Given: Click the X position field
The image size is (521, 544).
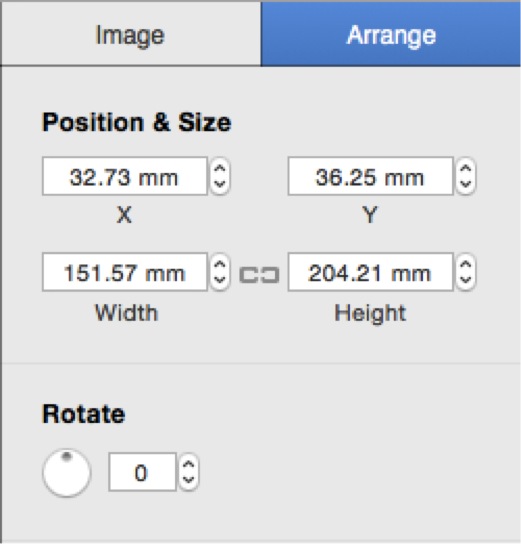Looking at the screenshot, I should pos(125,176).
